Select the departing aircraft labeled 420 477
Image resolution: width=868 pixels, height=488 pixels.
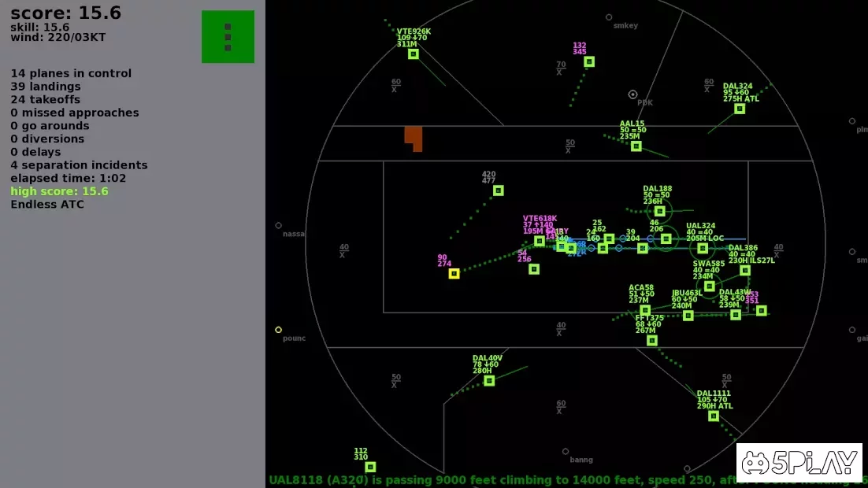pos(499,190)
